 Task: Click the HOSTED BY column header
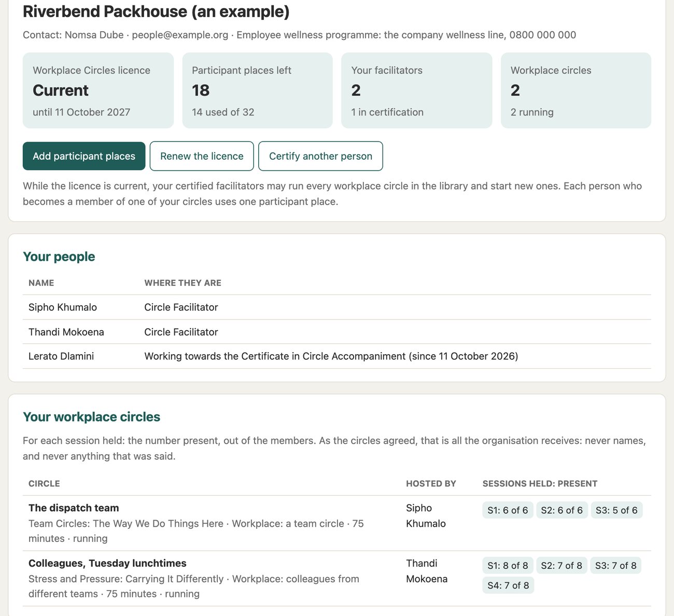point(431,484)
